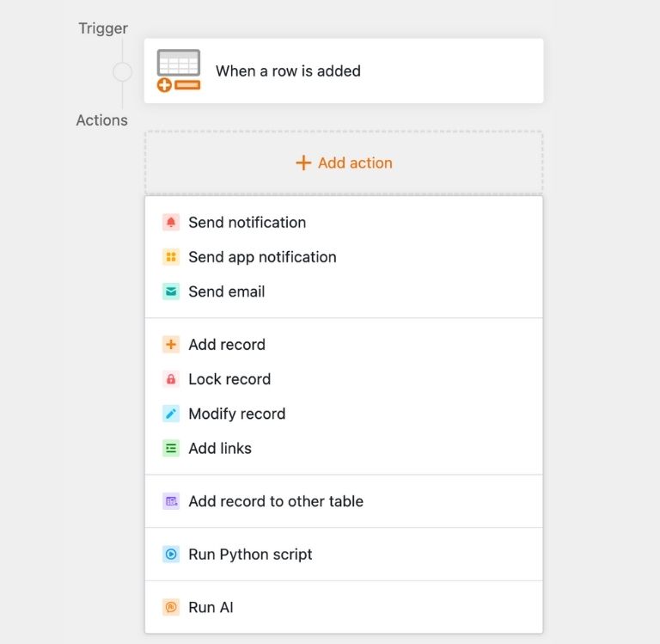Click the green list icon beside Add links

click(171, 448)
